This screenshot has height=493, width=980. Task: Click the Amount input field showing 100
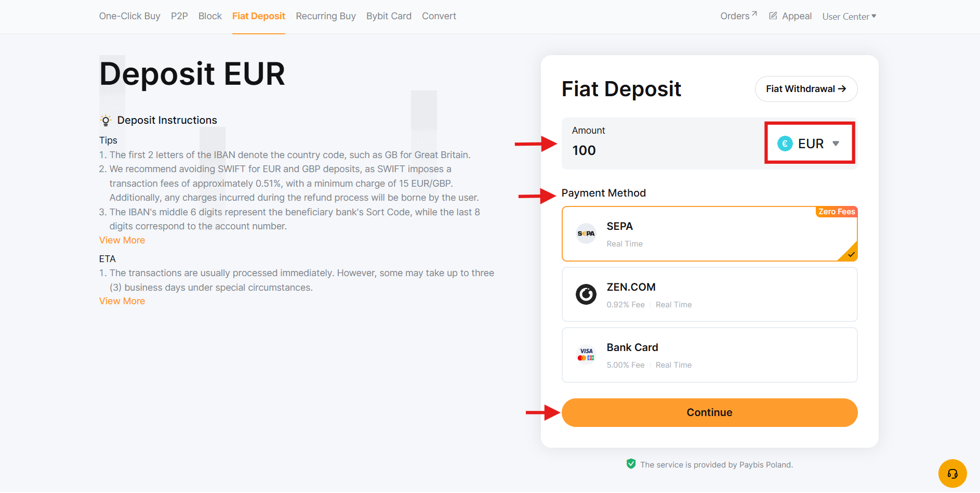(x=663, y=144)
